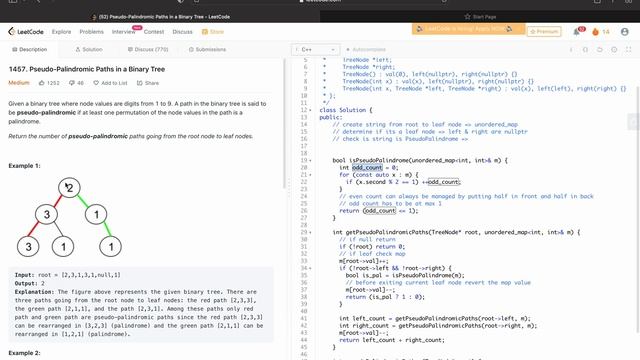Open the C++ language dropdown
Image resolution: width=640 pixels, height=360 pixels.
tap(316, 49)
